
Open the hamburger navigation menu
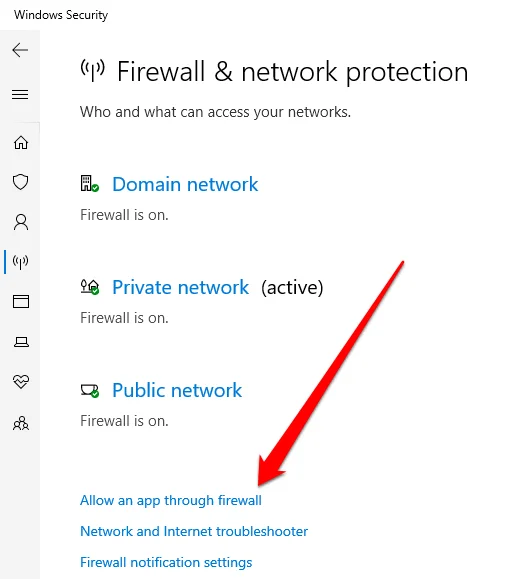(20, 95)
